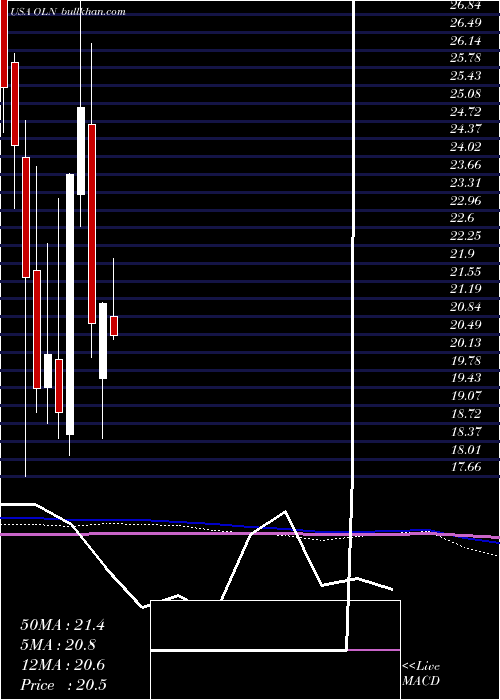
Task: Click the 24.72 price axis label
Action: click(x=466, y=111)
